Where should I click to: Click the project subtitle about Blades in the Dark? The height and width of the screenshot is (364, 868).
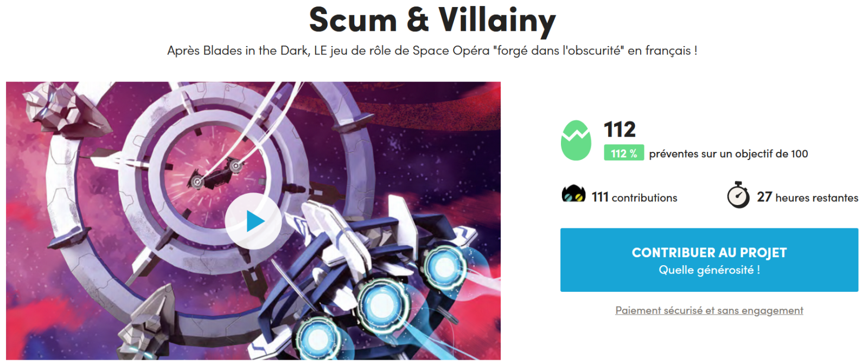(432, 50)
